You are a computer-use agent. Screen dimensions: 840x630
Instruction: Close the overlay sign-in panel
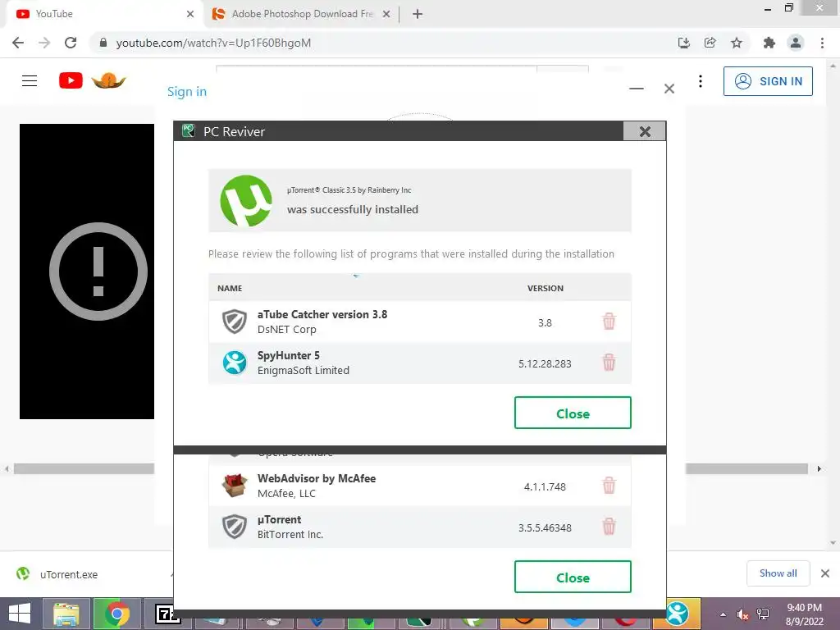click(669, 89)
